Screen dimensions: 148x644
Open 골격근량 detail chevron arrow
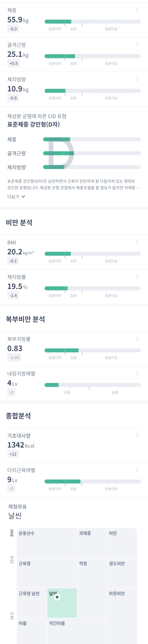click(137, 45)
